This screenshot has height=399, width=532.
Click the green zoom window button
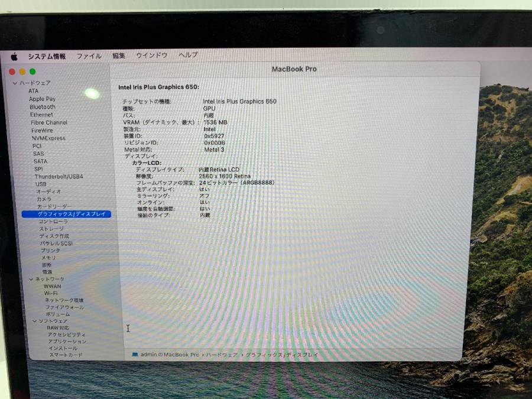tap(33, 72)
